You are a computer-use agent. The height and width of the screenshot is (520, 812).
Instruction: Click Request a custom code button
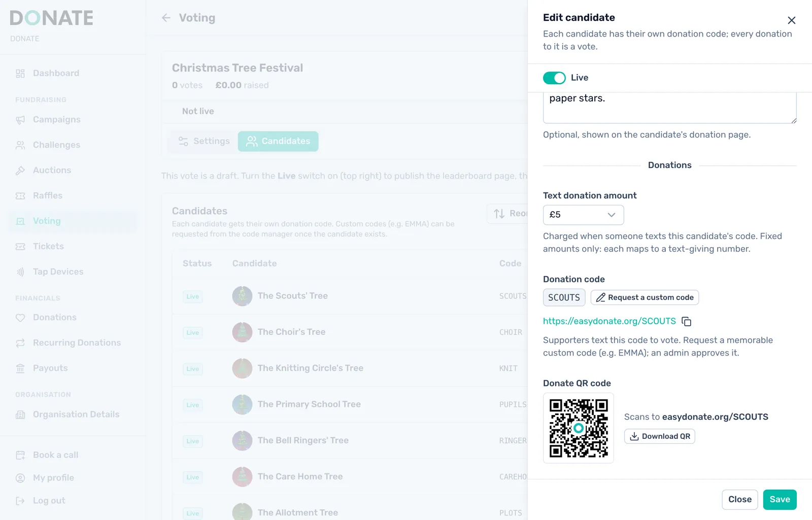click(645, 297)
